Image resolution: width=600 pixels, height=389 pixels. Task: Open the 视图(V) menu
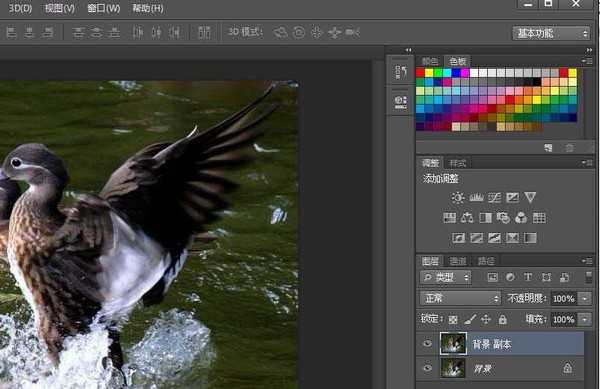(59, 8)
